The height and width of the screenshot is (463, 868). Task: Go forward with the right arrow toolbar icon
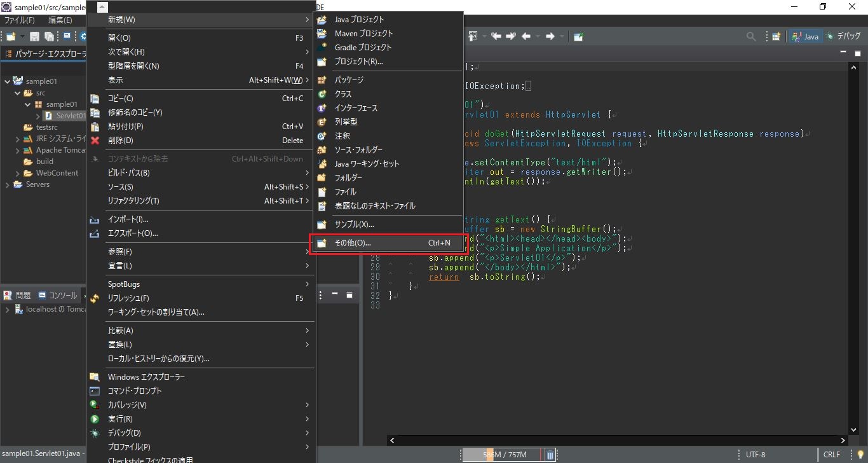click(550, 36)
